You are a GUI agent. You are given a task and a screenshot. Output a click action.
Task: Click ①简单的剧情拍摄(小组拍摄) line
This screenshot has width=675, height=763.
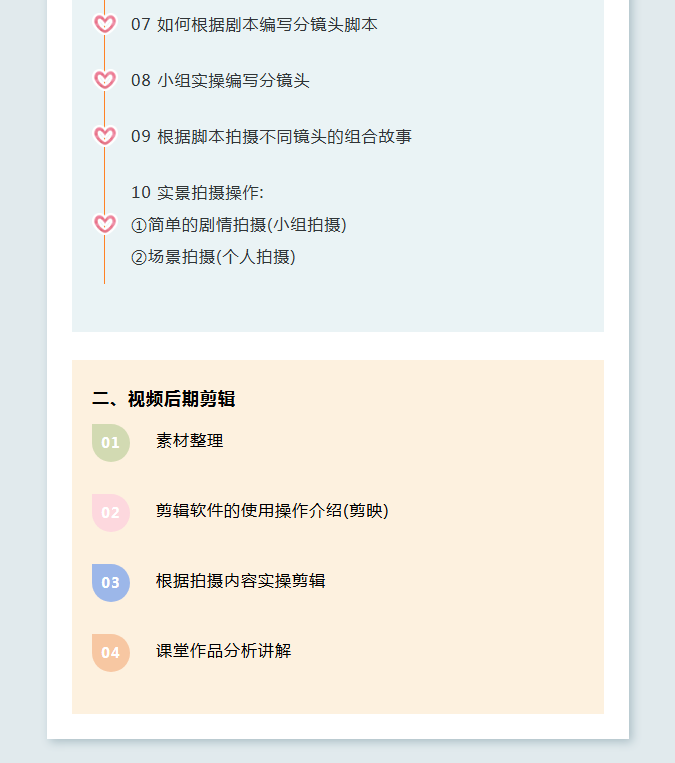pyautogui.click(x=239, y=224)
